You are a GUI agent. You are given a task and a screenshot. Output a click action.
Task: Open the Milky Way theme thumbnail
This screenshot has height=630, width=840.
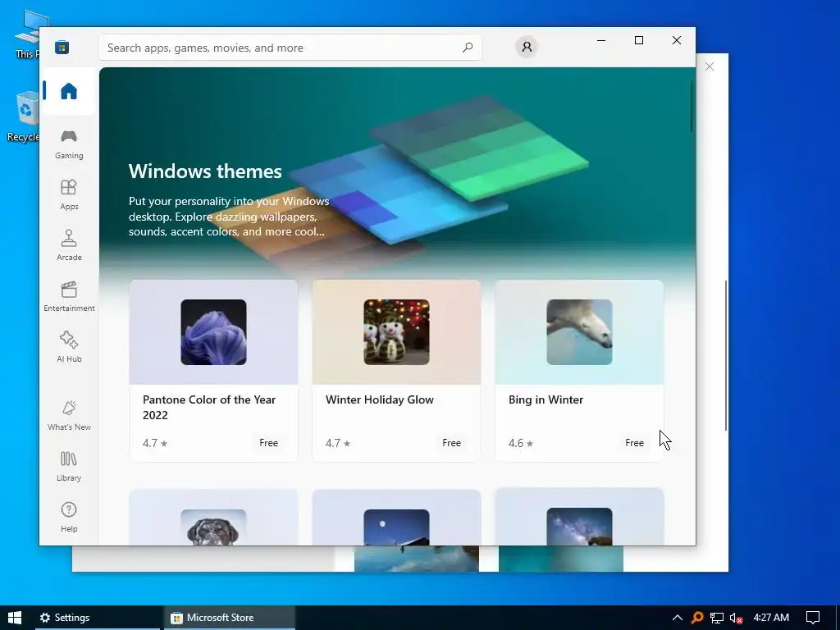click(x=579, y=527)
